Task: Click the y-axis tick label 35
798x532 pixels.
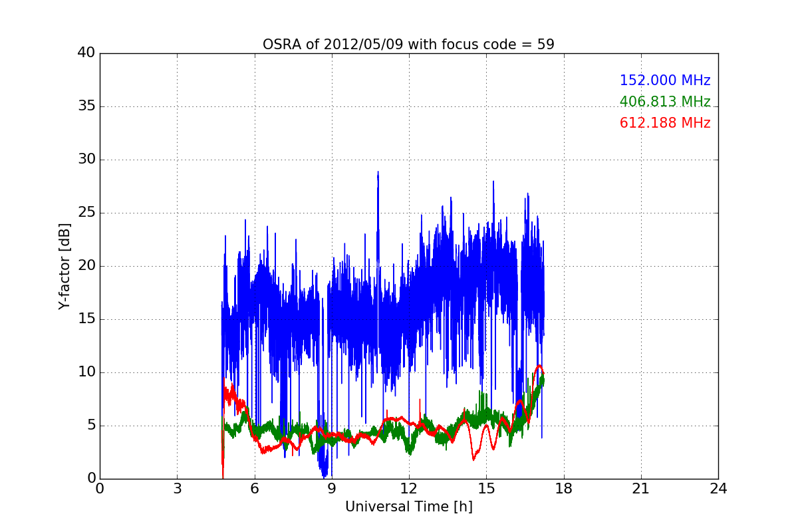Action: coord(86,106)
